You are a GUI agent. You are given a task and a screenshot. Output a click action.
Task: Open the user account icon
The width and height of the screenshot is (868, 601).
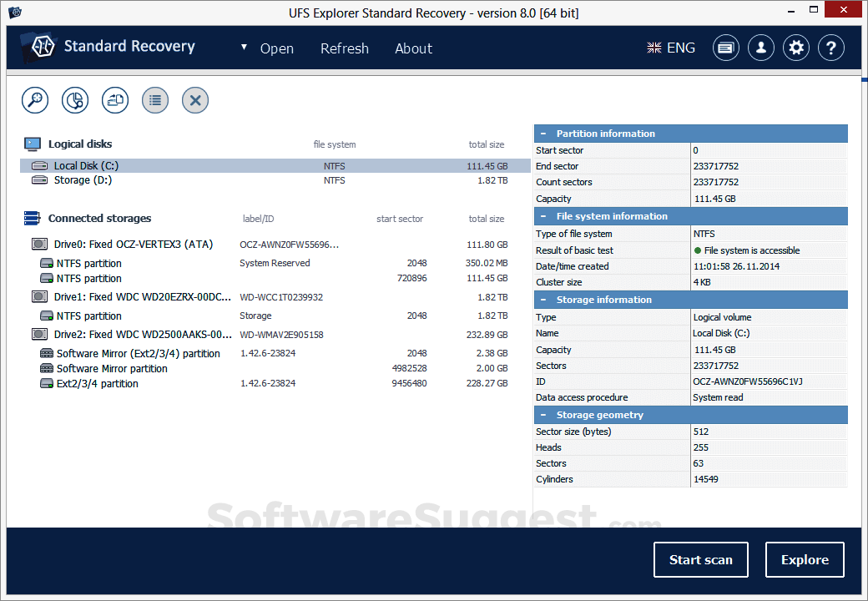point(761,48)
